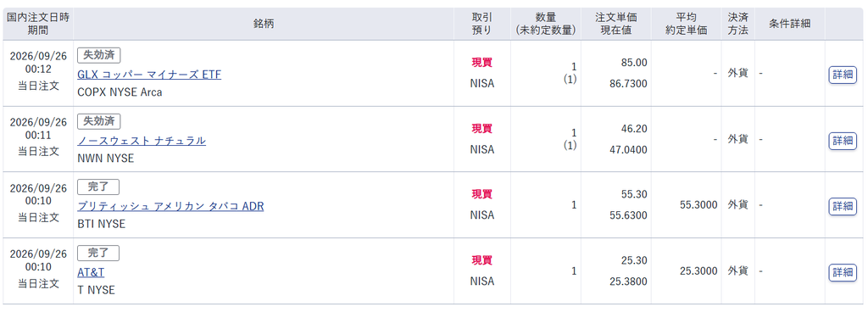Select the 完了 badge on BTI order

click(x=98, y=187)
